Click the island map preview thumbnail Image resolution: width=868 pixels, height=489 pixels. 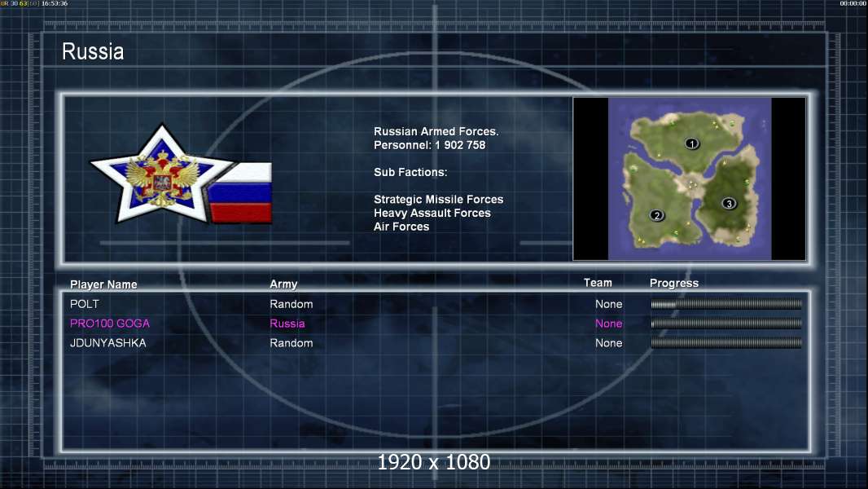689,178
